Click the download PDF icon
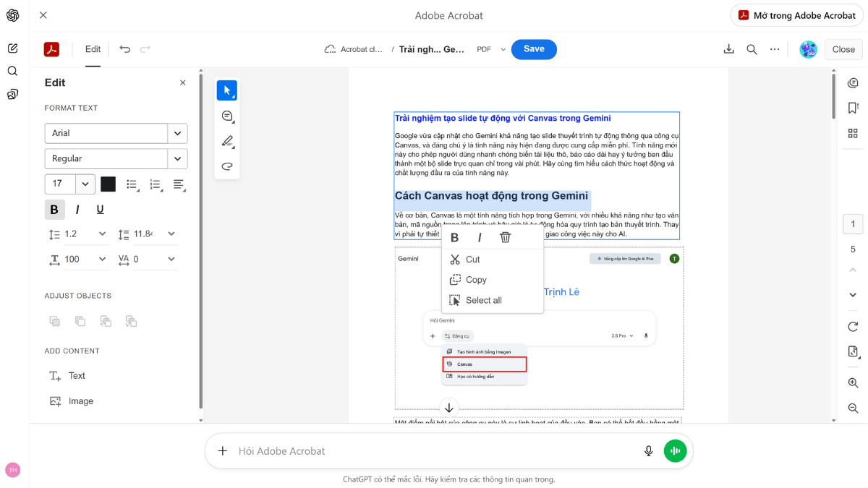This screenshot has height=488, width=868. tap(728, 49)
